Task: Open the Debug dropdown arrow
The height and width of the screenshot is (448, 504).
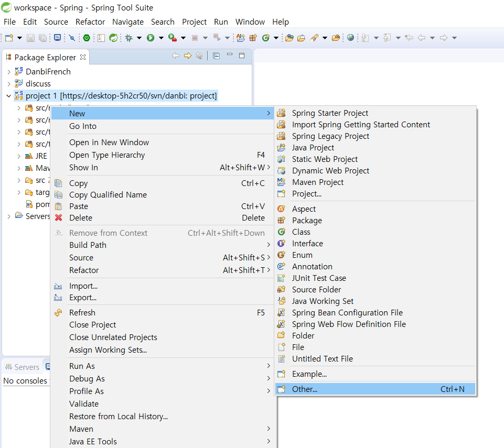Action: click(x=139, y=38)
